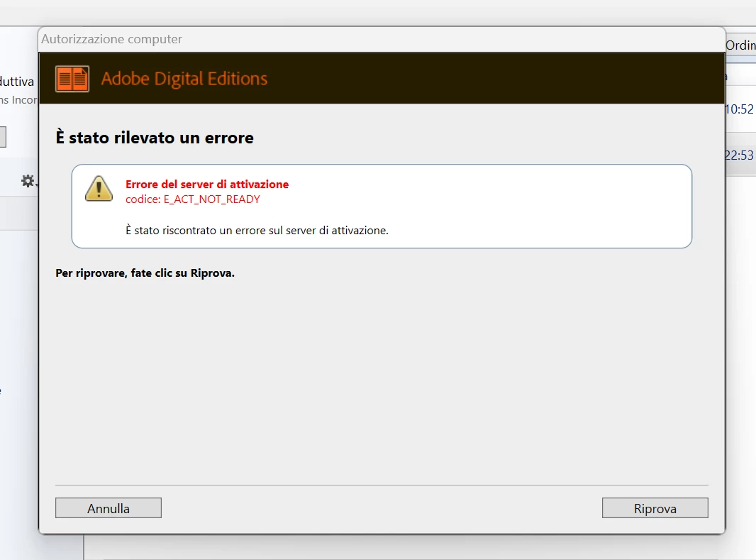Click the 'Adobe Digital Editions' banner text

tap(184, 79)
